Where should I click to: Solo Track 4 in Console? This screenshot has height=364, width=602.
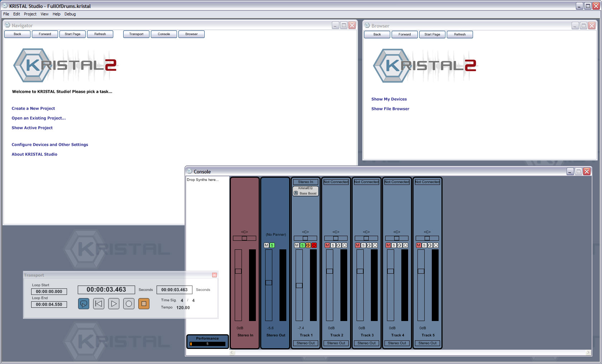pyautogui.click(x=394, y=245)
